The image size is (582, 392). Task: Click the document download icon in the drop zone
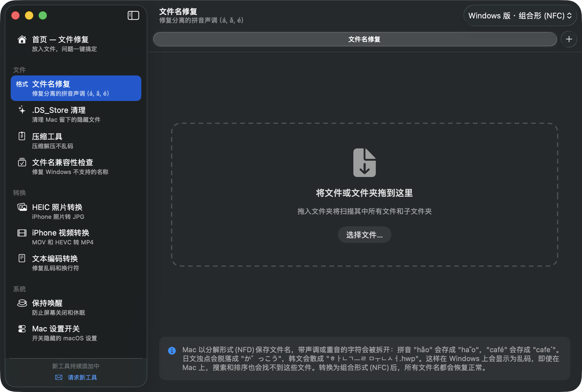point(364,163)
